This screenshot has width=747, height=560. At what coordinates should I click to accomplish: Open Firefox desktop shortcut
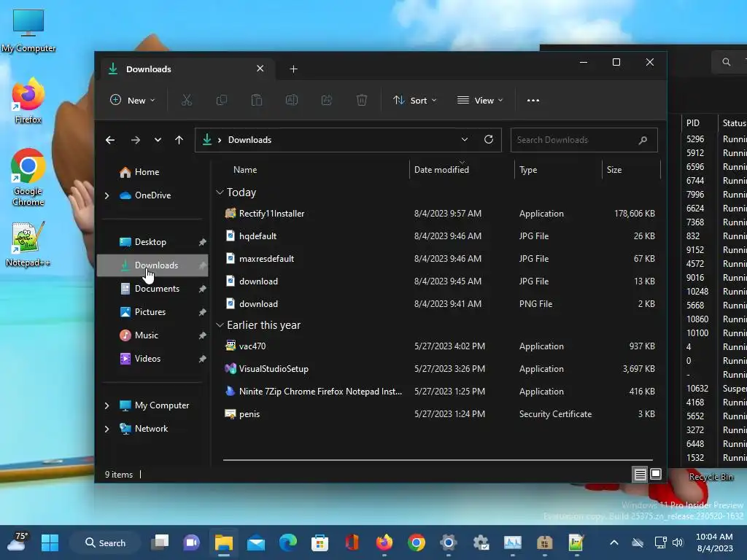(28, 101)
